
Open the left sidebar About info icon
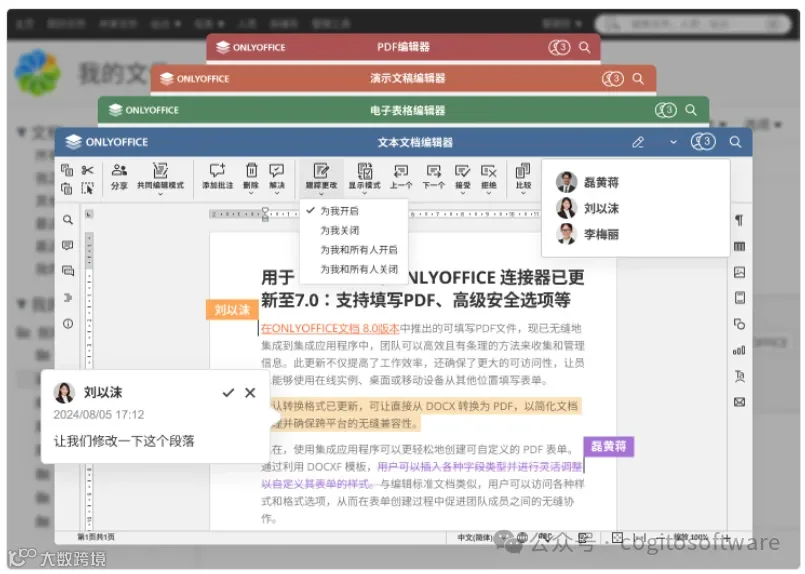tap(68, 323)
